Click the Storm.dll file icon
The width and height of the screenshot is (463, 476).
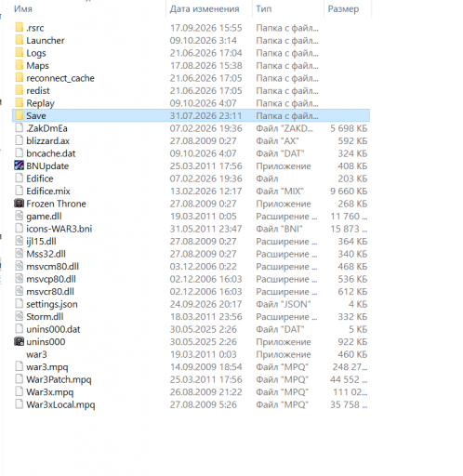(20, 316)
